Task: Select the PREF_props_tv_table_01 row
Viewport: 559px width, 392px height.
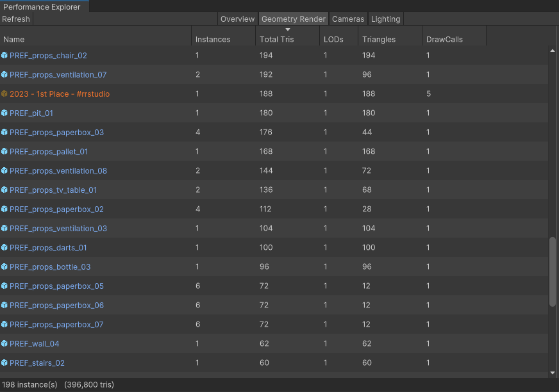Action: pos(256,190)
